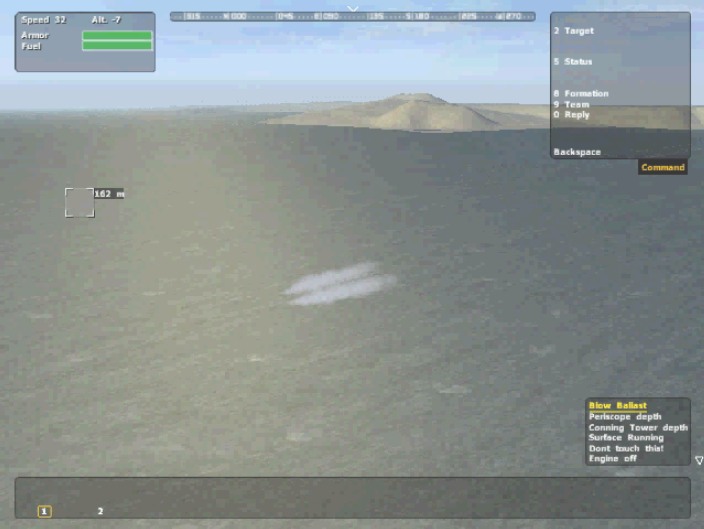Open the Target command submenu
This screenshot has width=704, height=529.
click(x=574, y=31)
